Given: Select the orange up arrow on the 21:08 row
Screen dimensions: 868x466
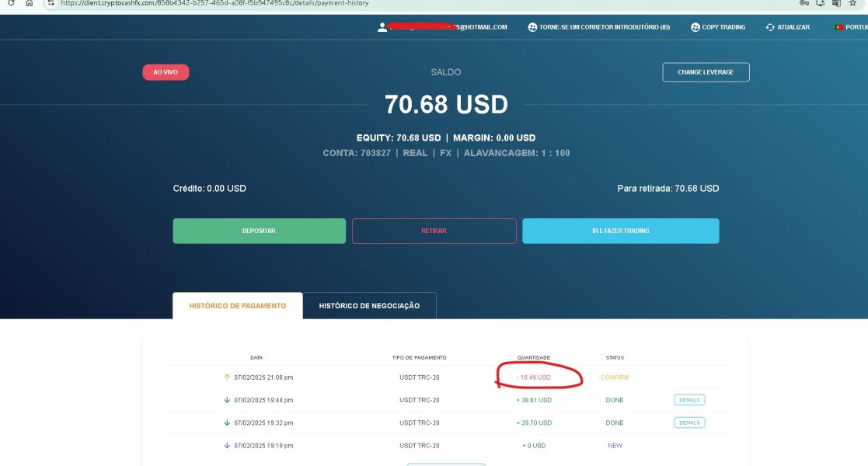Looking at the screenshot, I should [x=227, y=377].
